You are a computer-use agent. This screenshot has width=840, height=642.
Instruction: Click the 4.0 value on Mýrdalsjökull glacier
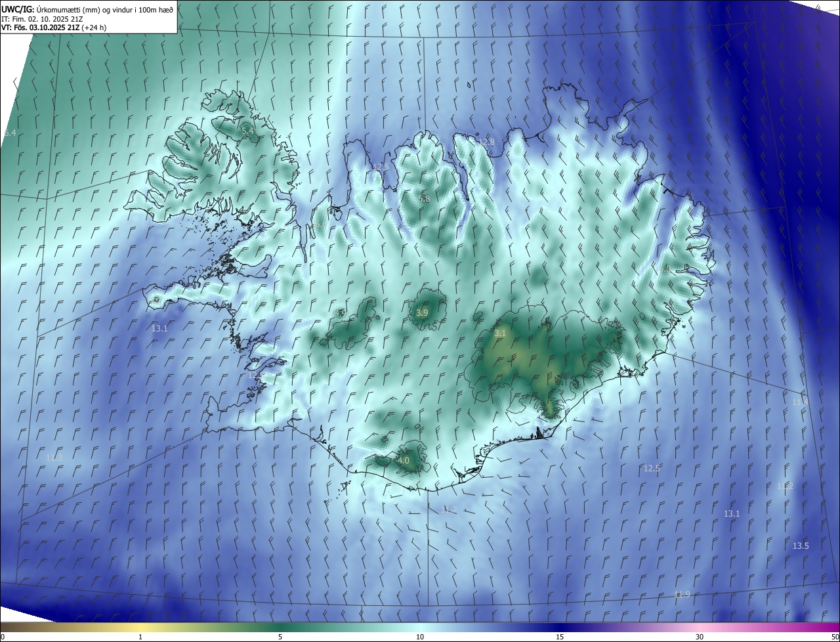coord(404,461)
